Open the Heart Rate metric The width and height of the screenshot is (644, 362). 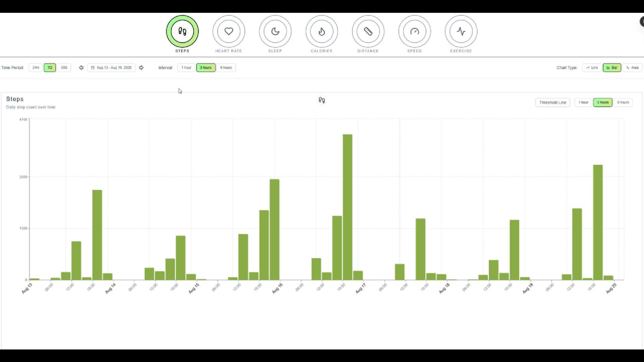point(229,32)
